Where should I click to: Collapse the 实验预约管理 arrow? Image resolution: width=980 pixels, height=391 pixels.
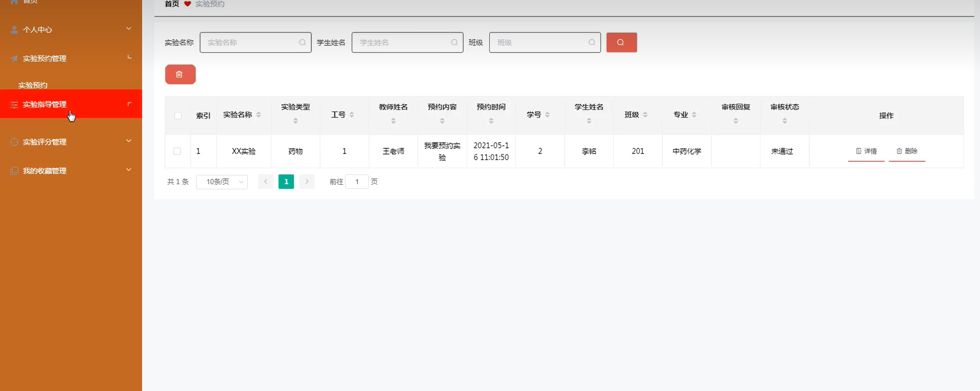tap(129, 57)
